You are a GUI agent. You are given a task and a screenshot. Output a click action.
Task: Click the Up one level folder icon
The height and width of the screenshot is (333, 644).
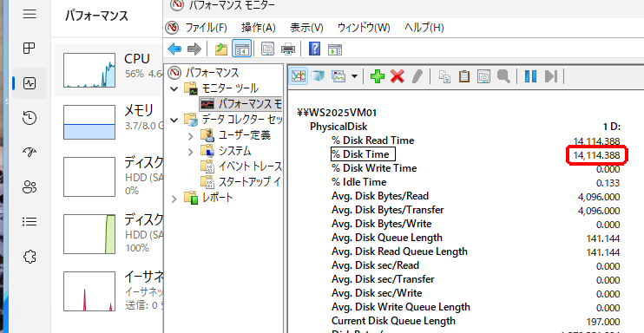coord(221,49)
